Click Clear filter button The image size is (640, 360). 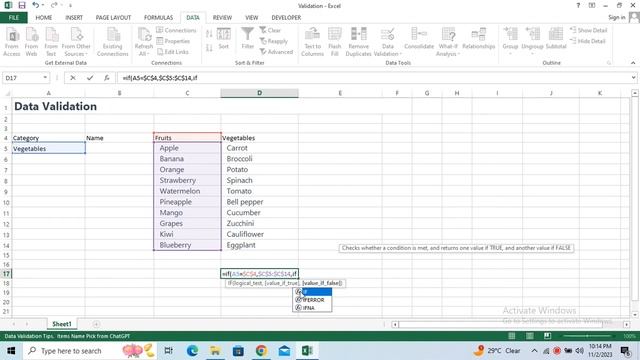(x=270, y=30)
